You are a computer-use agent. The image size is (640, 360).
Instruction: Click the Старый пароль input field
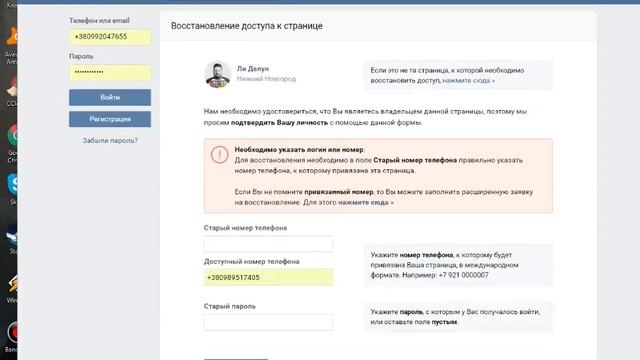click(268, 322)
